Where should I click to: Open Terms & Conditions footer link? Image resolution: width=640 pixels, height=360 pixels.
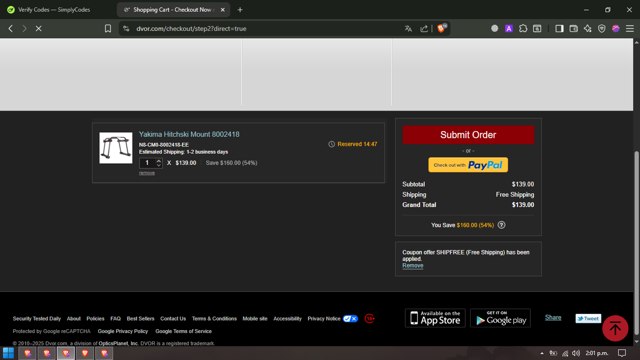[x=214, y=319]
